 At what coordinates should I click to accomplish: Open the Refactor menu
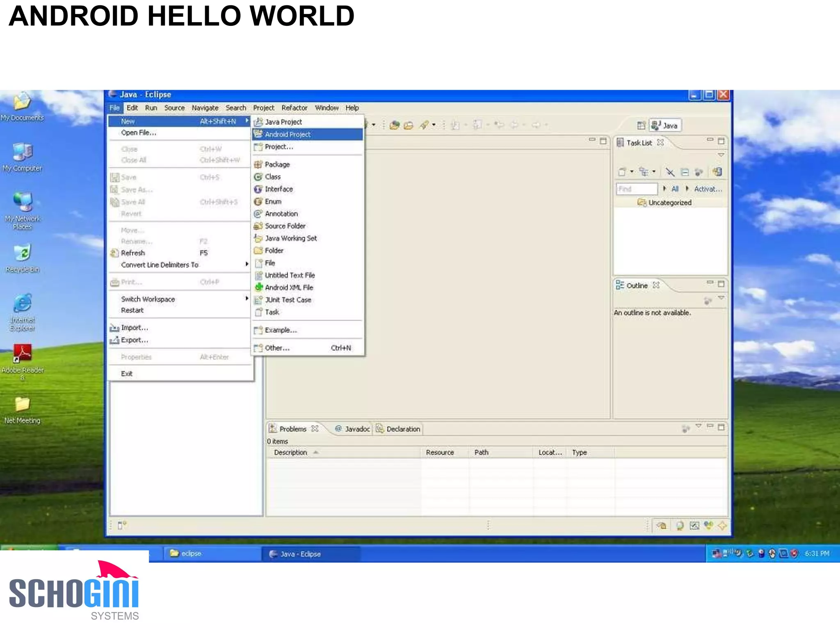pyautogui.click(x=294, y=108)
